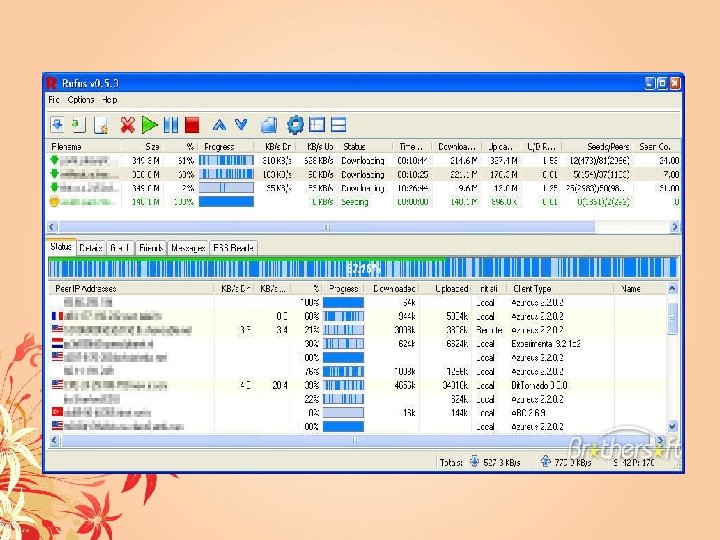Viewport: 720px width, 540px height.
Task: Select the '10:26:45' time remaining cell
Action: [x=413, y=188]
